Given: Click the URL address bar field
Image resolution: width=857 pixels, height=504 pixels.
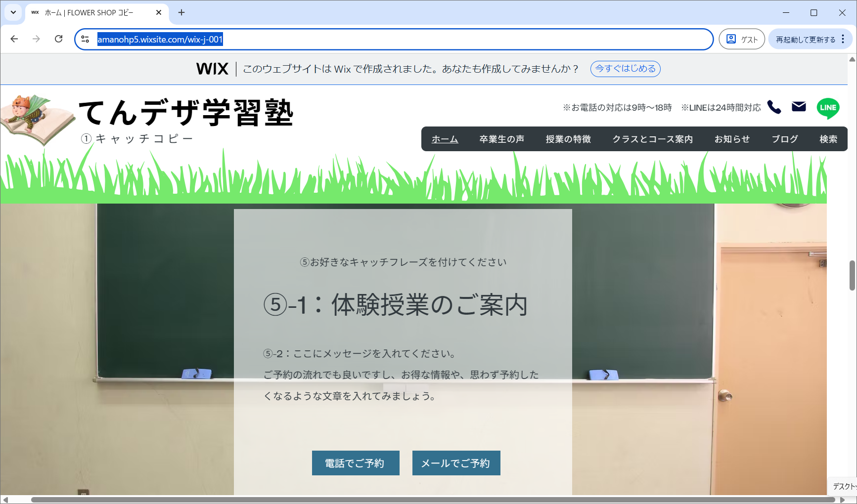Looking at the screenshot, I should tap(396, 40).
